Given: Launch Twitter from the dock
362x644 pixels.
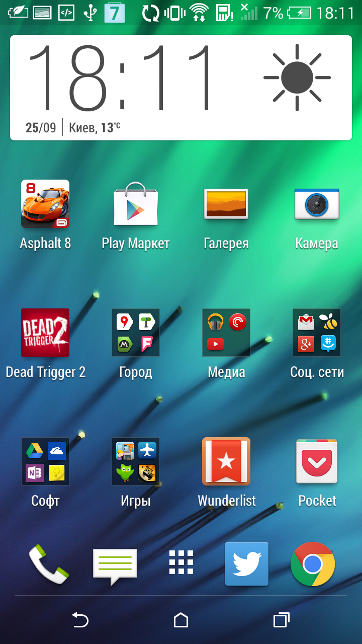Looking at the screenshot, I should [x=247, y=564].
